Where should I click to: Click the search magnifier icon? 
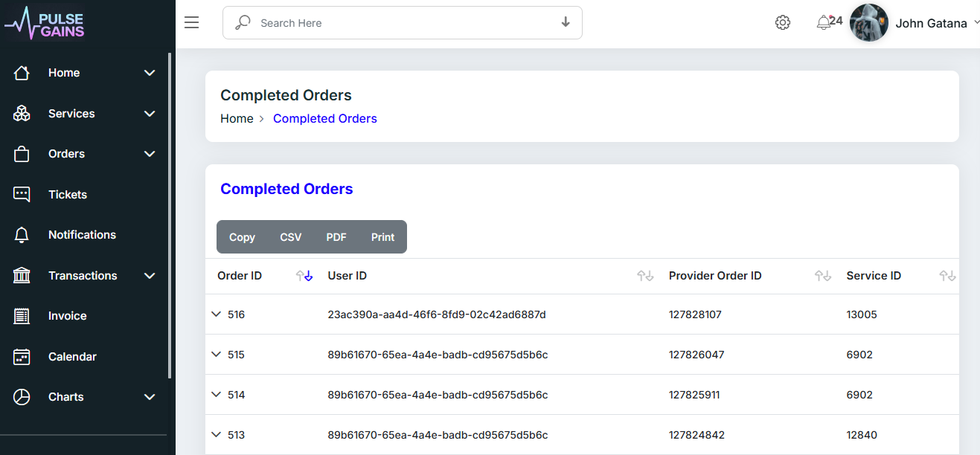[x=242, y=22]
